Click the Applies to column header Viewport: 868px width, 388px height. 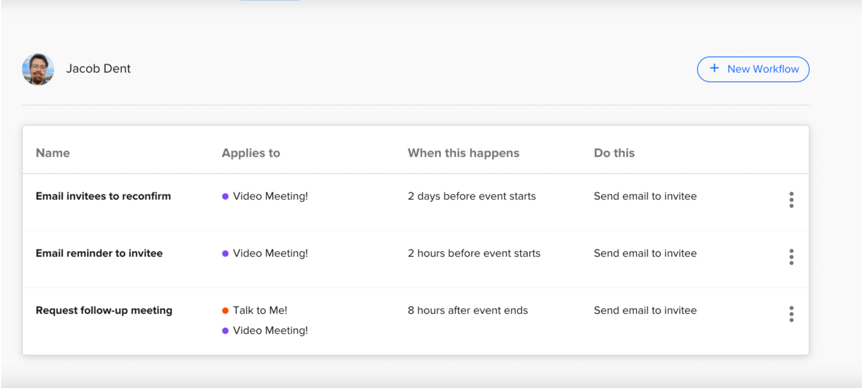(251, 153)
